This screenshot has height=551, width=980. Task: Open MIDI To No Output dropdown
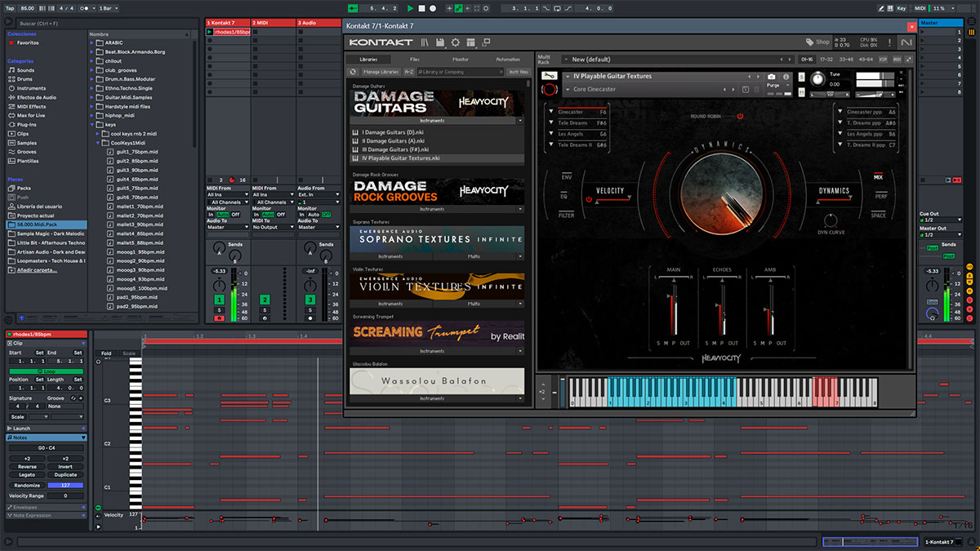pyautogui.click(x=274, y=227)
